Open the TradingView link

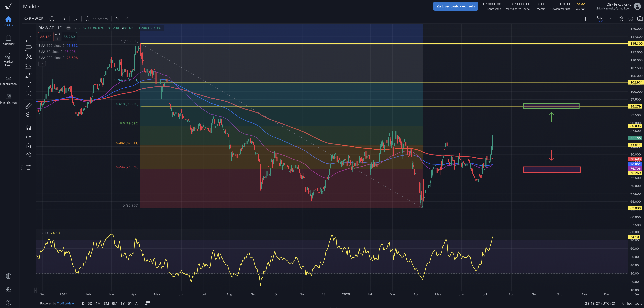pos(65,303)
